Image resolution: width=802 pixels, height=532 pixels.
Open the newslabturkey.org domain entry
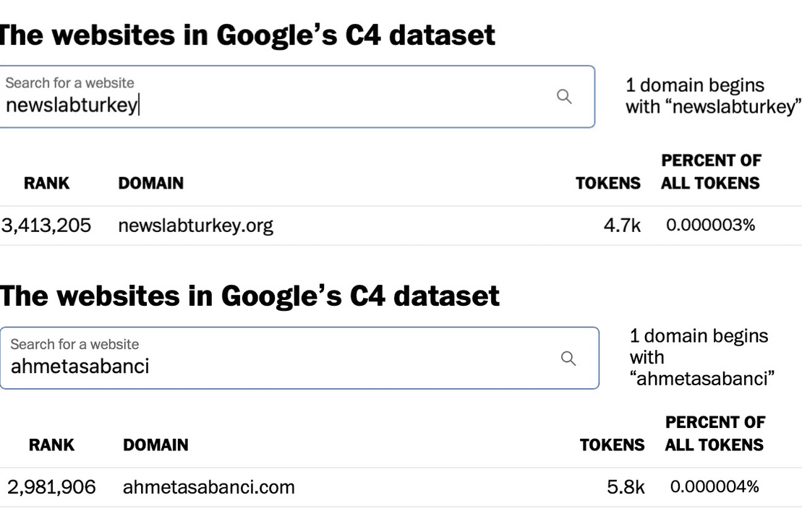click(196, 226)
